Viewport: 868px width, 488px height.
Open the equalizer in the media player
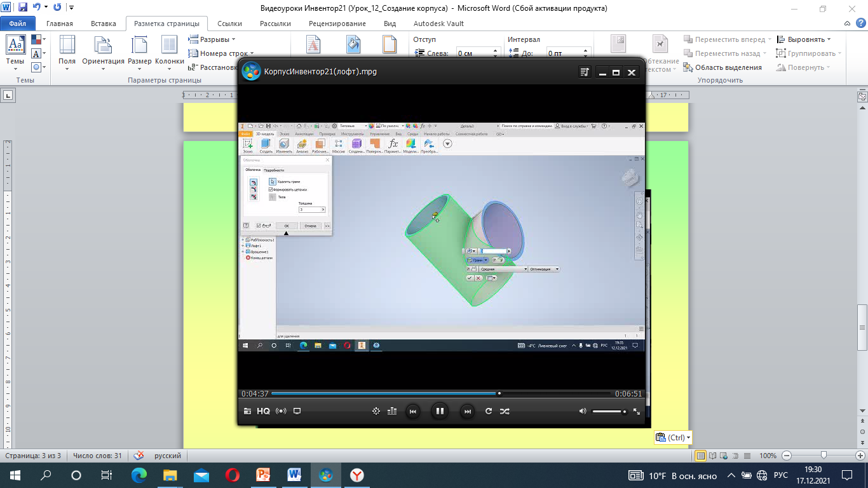point(391,411)
